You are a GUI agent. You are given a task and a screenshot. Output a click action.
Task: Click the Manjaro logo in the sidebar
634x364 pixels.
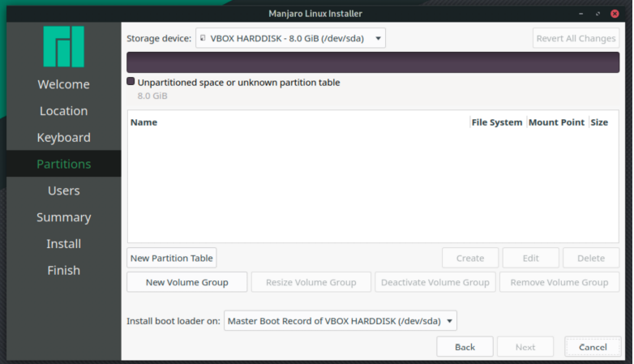click(63, 46)
